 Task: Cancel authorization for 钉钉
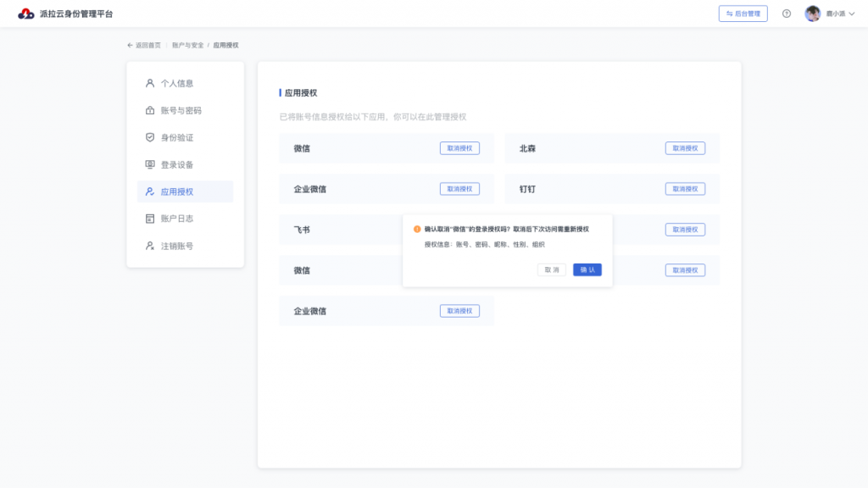tap(685, 189)
